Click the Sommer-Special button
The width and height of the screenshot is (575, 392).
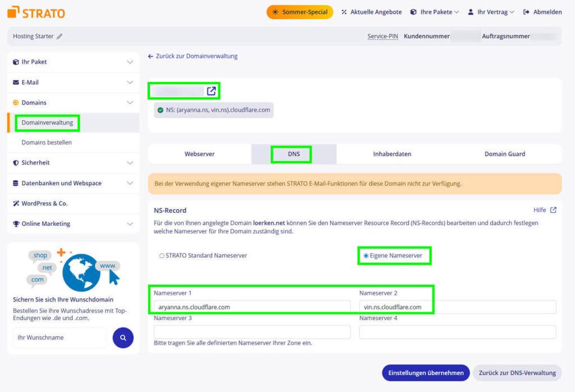pyautogui.click(x=300, y=12)
